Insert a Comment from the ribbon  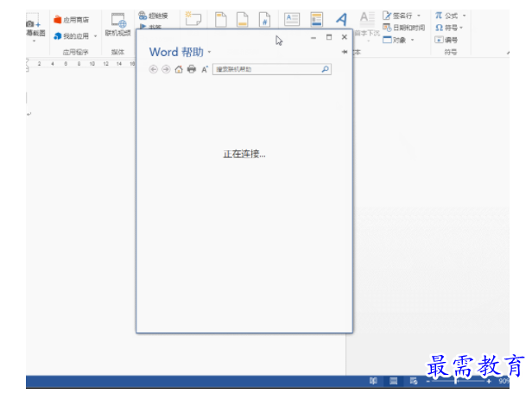tap(193, 19)
